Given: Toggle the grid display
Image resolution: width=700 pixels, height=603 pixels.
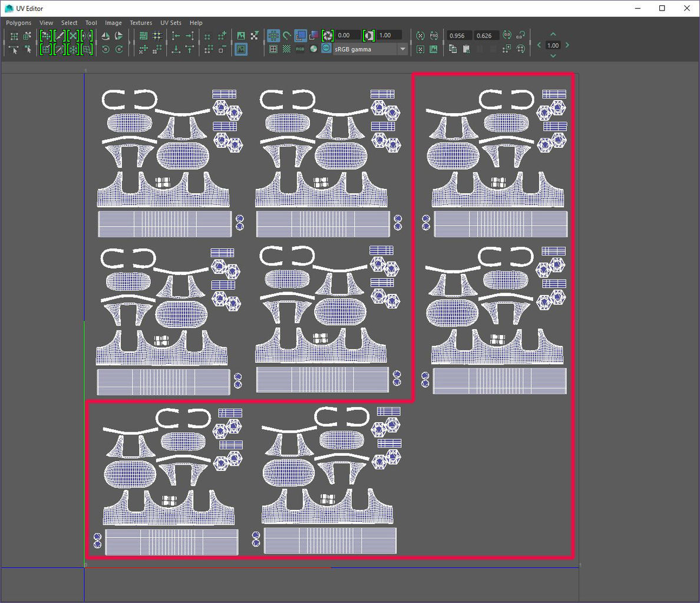Looking at the screenshot, I should (x=273, y=36).
